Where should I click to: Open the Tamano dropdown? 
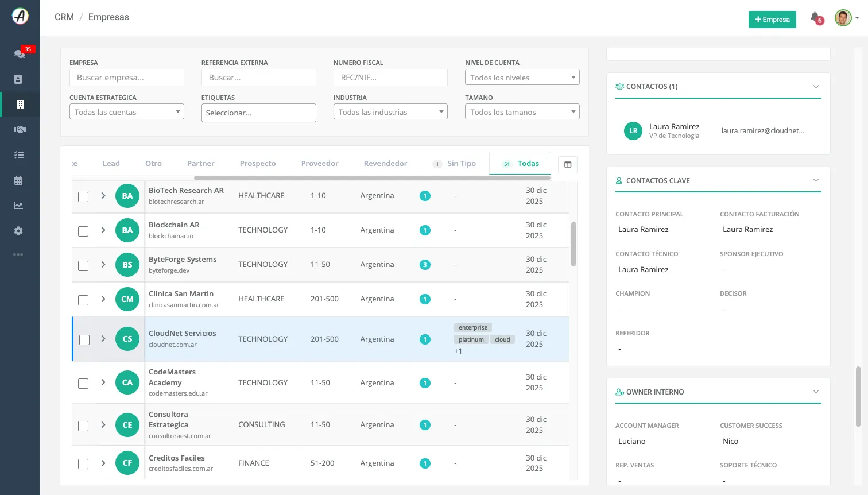(522, 112)
